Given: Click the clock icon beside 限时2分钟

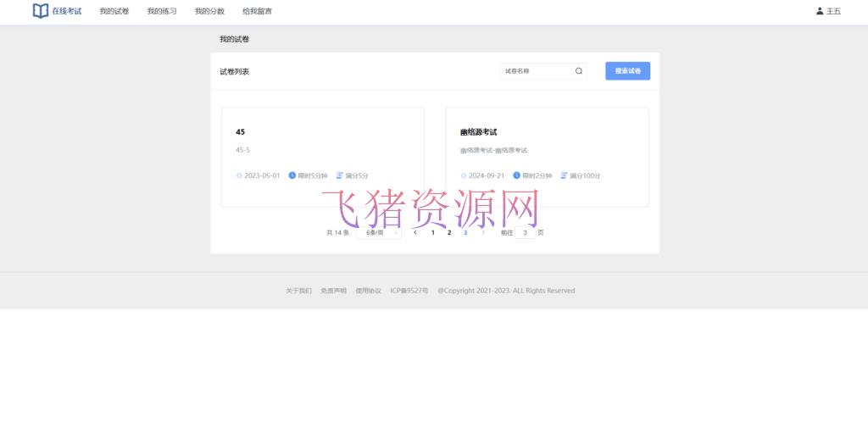Looking at the screenshot, I should pos(516,175).
